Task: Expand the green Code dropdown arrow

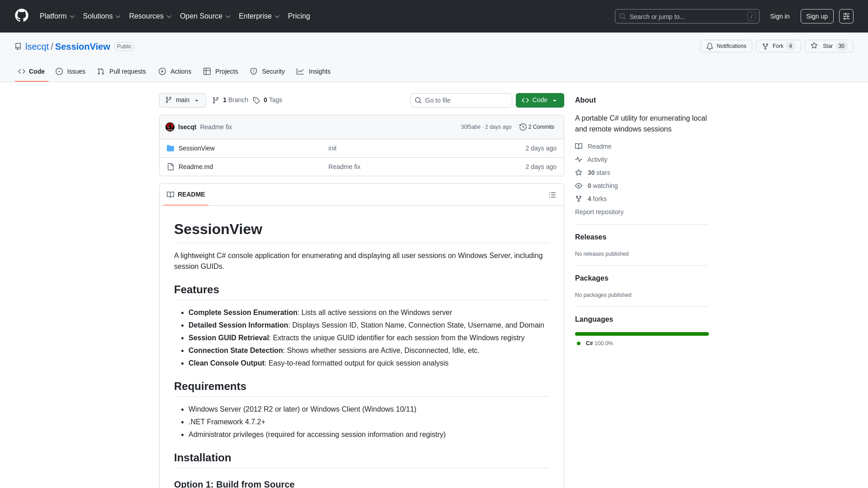Action: (555, 100)
